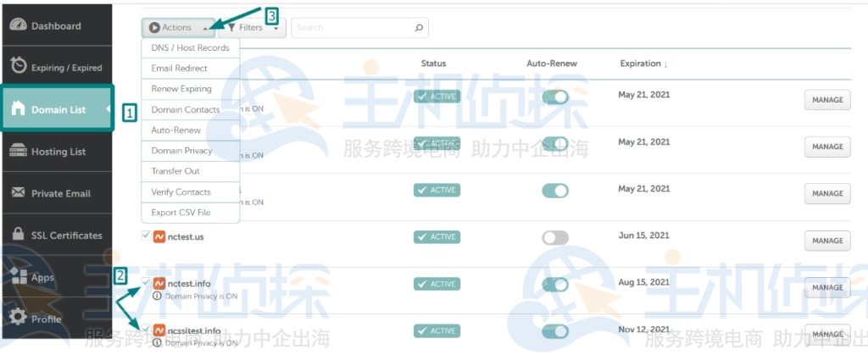The height and width of the screenshot is (355, 868).
Task: Click the Aug 15, 2021 expiration date
Action: click(x=644, y=283)
